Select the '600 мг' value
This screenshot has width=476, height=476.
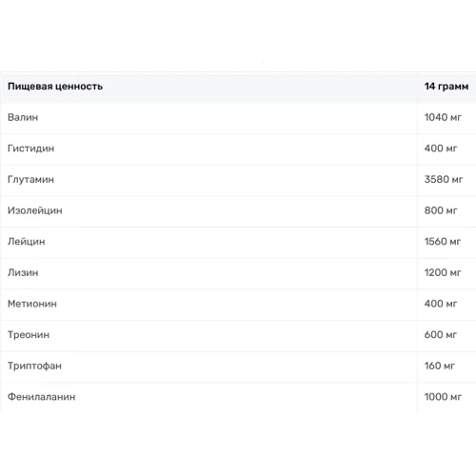coord(441,335)
